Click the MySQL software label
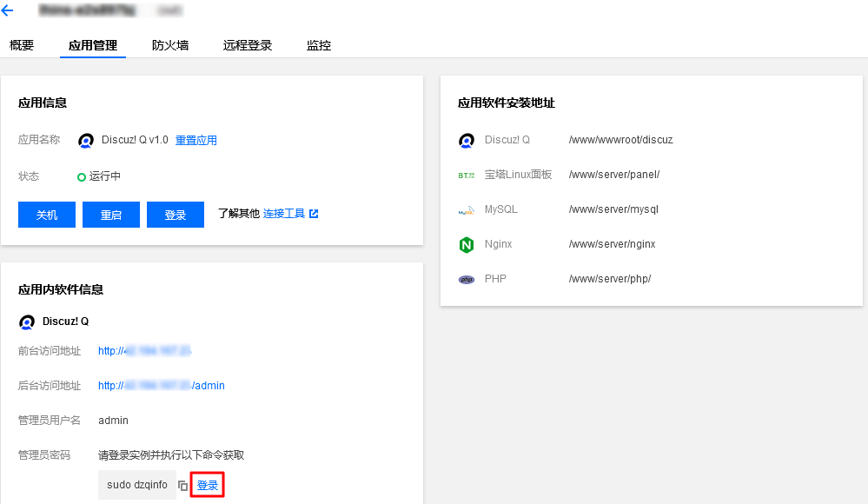 pos(501,209)
